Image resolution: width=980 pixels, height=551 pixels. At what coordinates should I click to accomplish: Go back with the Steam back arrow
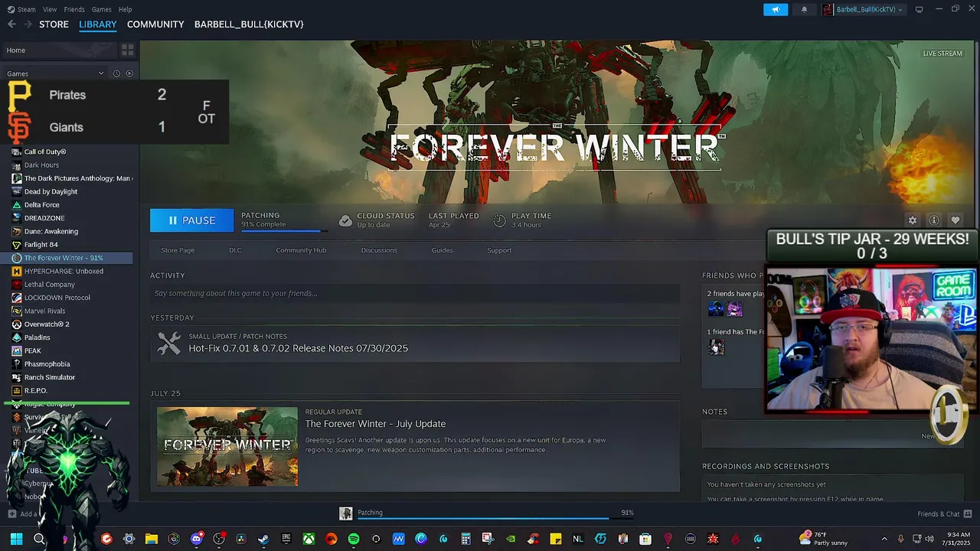(11, 24)
